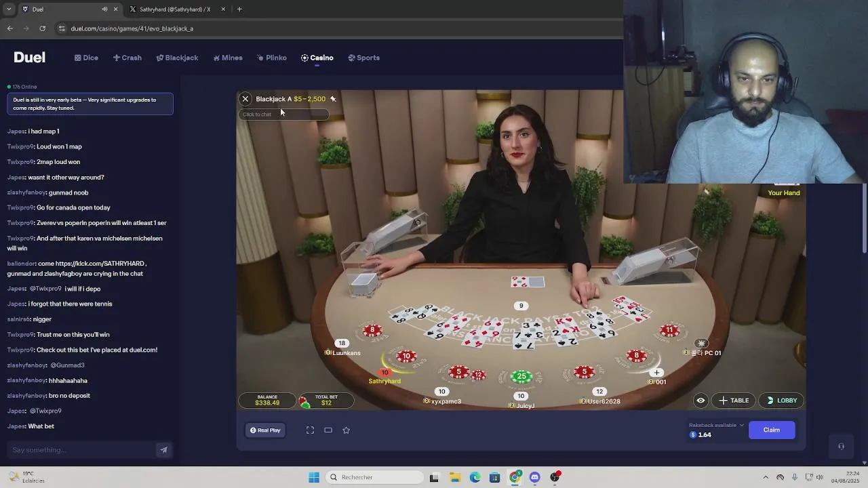Go to the Sports section
Viewport: 868px width, 488px height.
click(363, 58)
